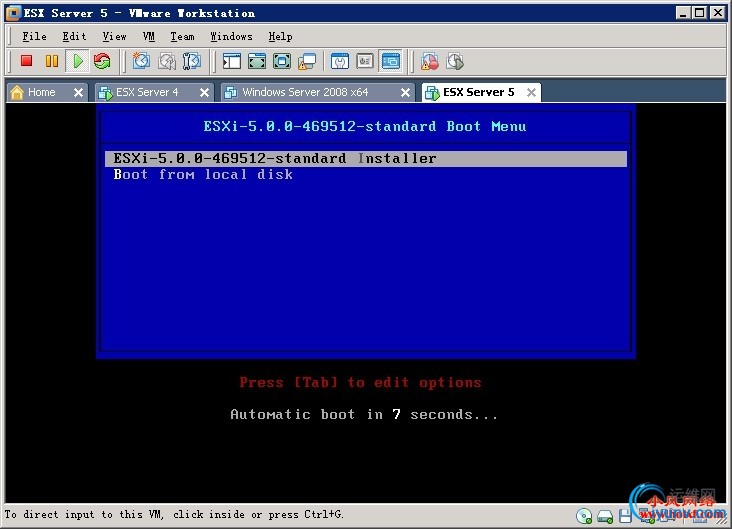Open the File menu
This screenshot has width=732, height=529.
[35, 36]
